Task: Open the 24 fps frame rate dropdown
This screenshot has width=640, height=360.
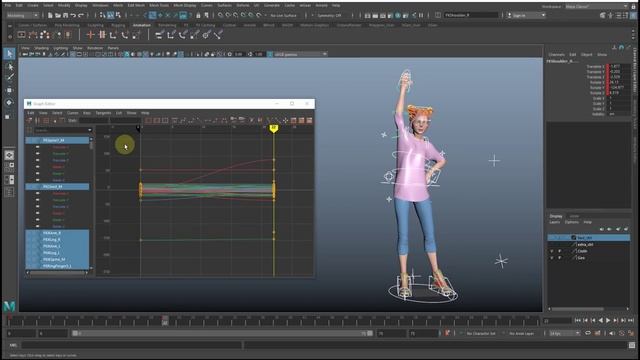Action: pyautogui.click(x=564, y=333)
